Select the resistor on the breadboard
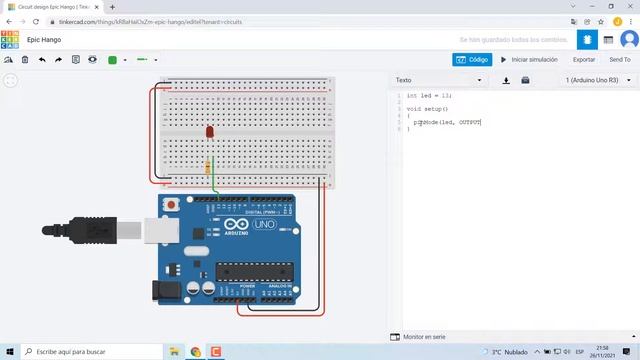The image size is (640, 360). (207, 168)
